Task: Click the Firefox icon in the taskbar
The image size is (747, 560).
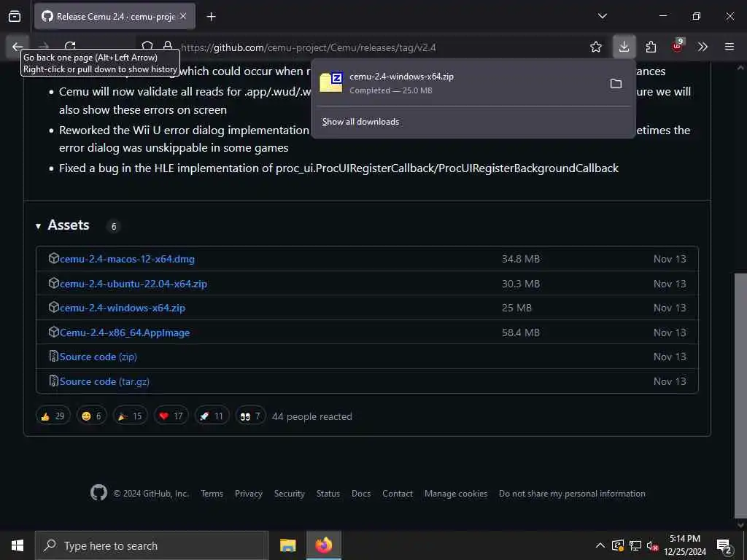Action: click(x=323, y=545)
